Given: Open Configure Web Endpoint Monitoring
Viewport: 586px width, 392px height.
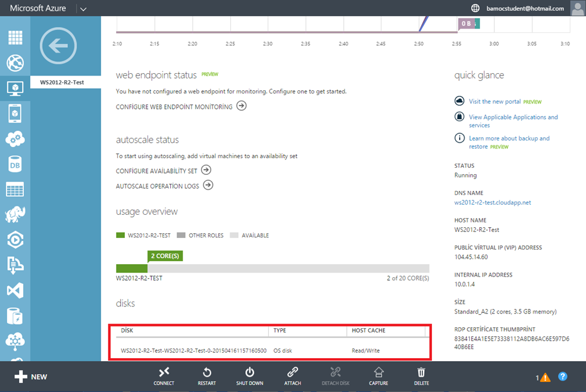Looking at the screenshot, I should point(181,106).
